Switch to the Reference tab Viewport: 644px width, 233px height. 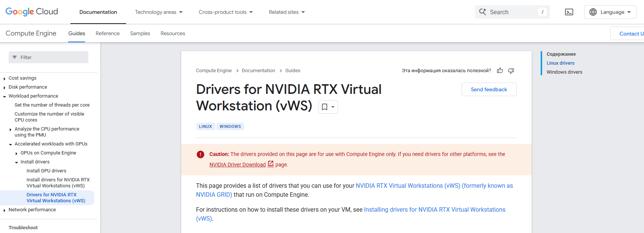(x=108, y=33)
